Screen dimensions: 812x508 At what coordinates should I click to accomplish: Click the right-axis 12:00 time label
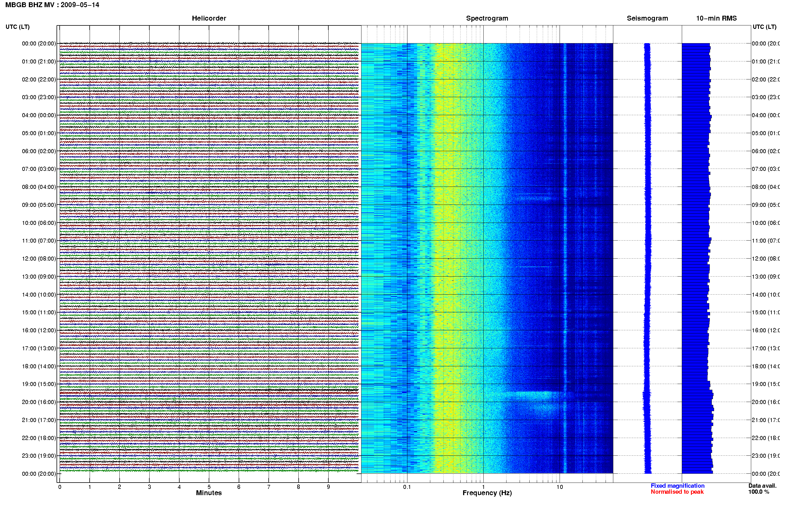coord(766,259)
